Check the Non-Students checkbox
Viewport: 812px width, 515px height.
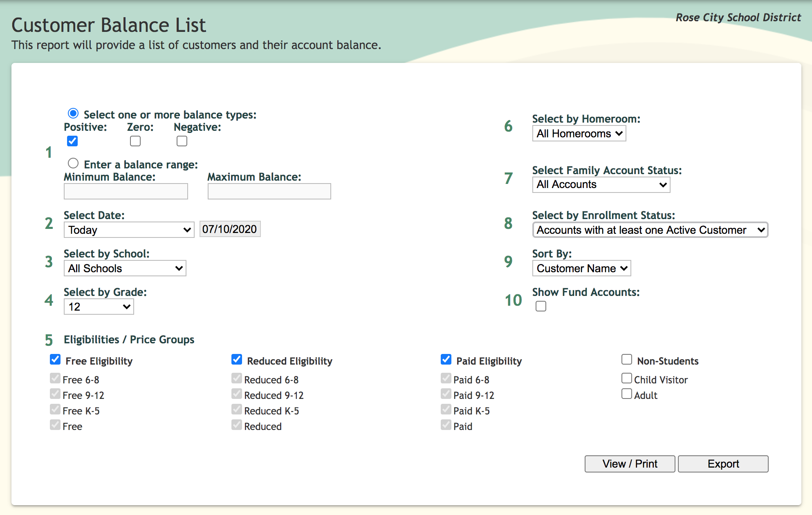coord(627,360)
